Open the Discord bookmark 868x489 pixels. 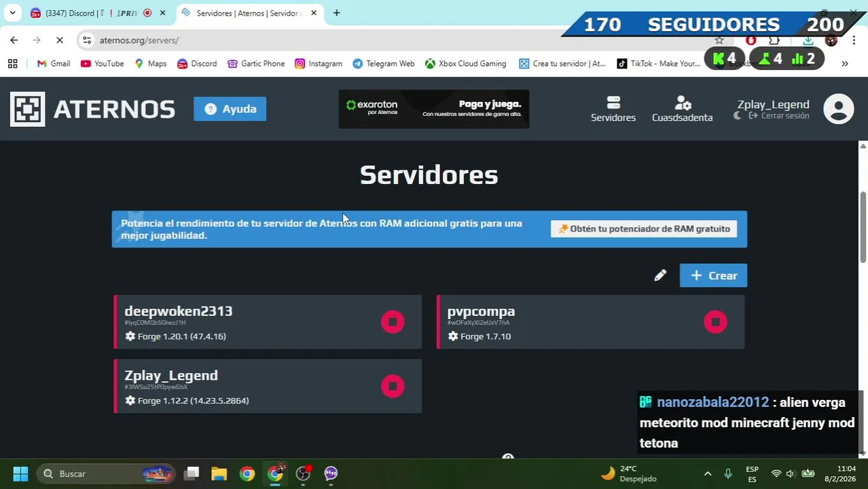click(x=197, y=63)
